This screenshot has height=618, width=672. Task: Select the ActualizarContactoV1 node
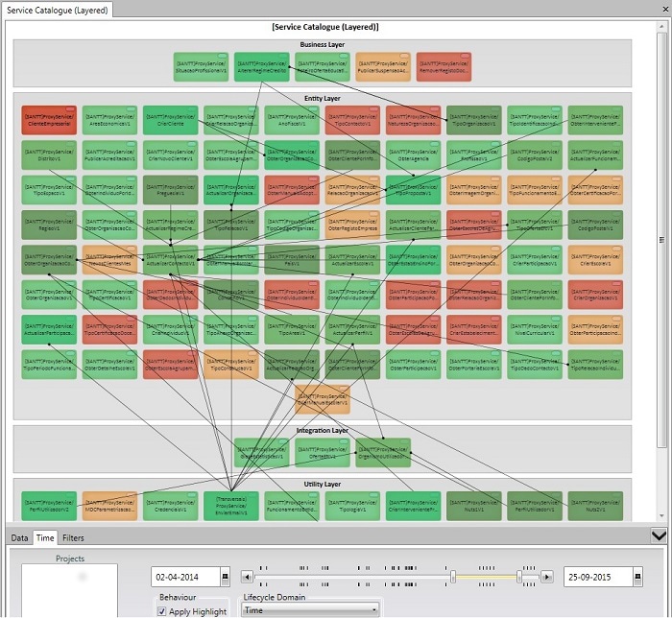tap(171, 260)
